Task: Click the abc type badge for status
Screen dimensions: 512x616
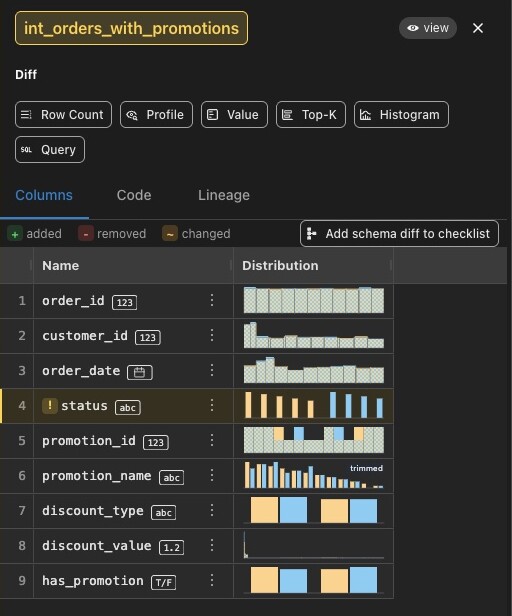Action: (128, 407)
